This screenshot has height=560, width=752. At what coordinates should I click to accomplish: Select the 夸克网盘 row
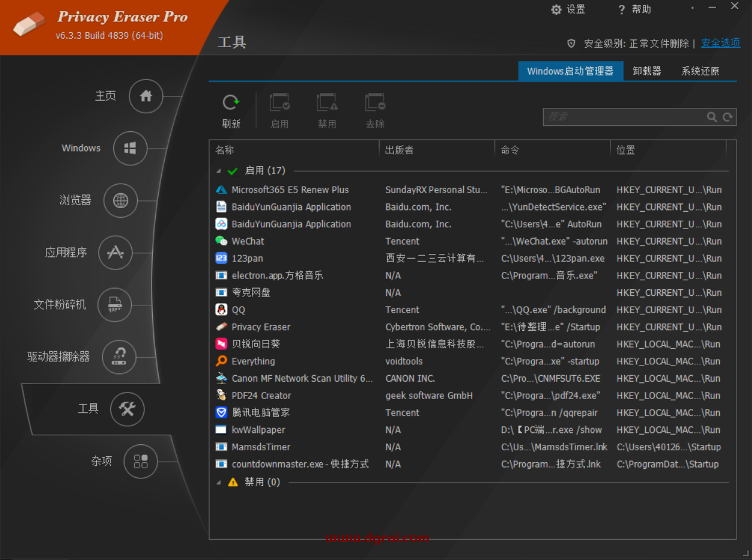click(x=469, y=292)
